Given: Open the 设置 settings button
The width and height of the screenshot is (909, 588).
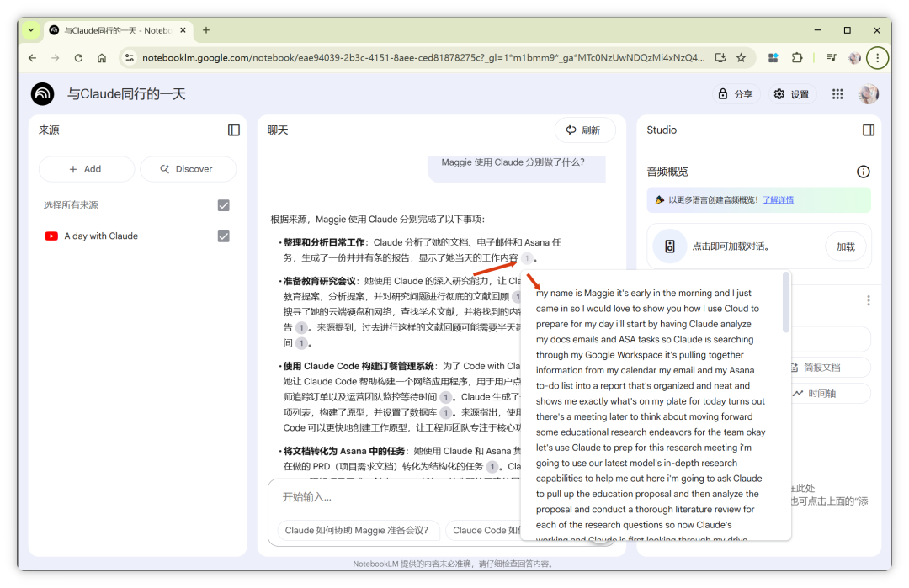Looking at the screenshot, I should [792, 94].
